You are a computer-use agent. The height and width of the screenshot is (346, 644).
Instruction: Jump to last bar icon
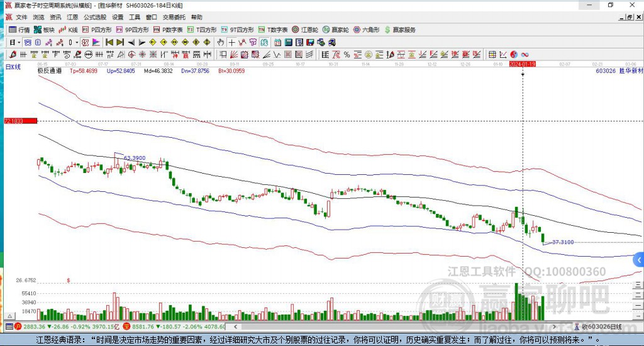pyautogui.click(x=120, y=42)
